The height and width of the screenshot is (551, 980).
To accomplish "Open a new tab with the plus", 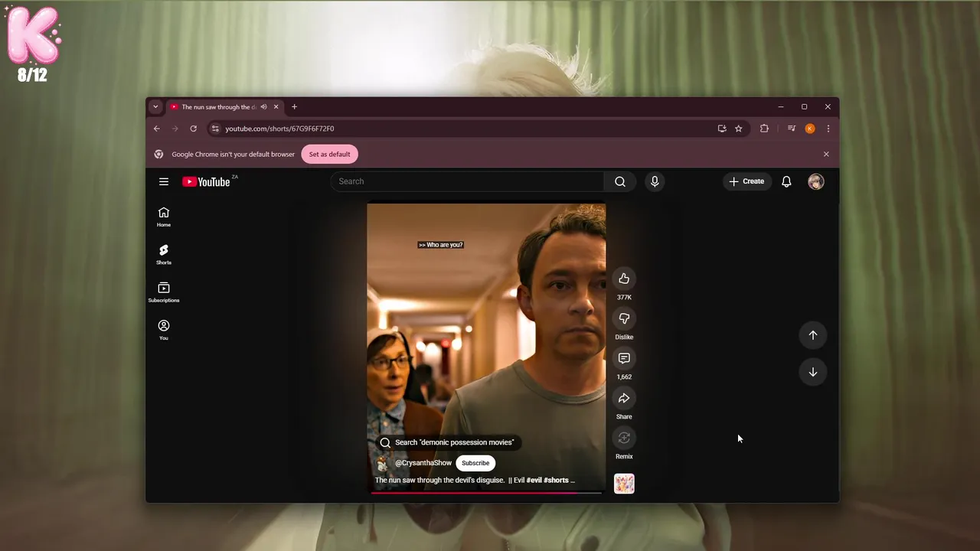I will click(294, 107).
